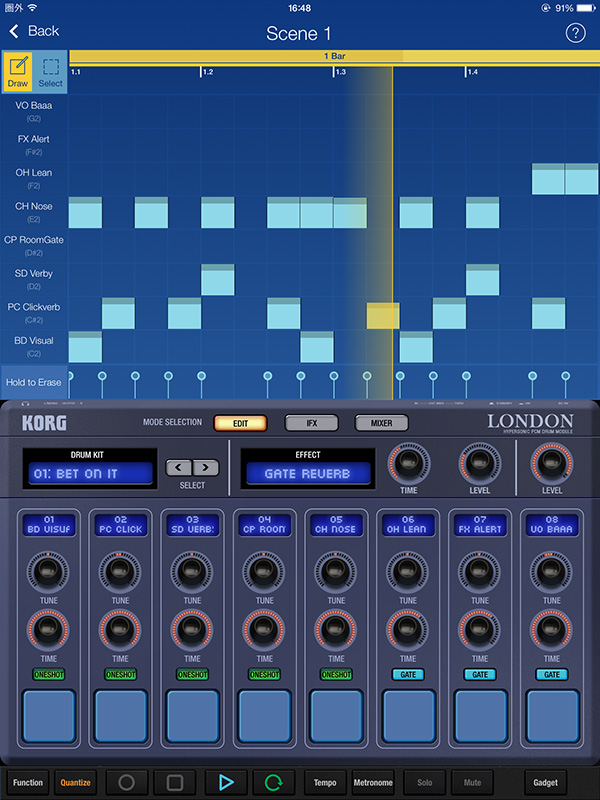This screenshot has height=800, width=600.
Task: Click the 1 Bar loop region bar
Action: 334,56
